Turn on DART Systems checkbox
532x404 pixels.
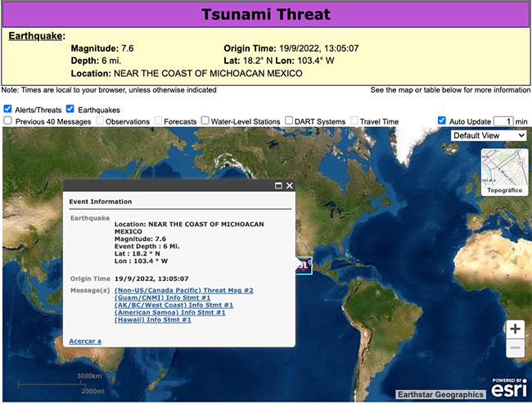click(x=289, y=121)
